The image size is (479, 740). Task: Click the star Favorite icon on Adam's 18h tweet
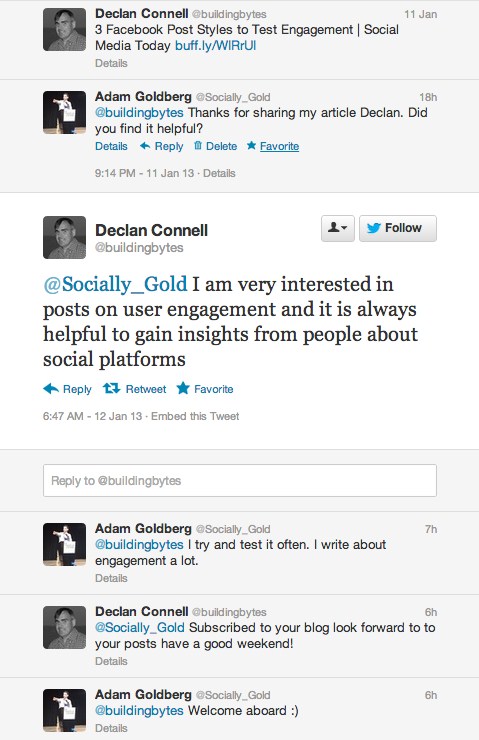click(251, 145)
